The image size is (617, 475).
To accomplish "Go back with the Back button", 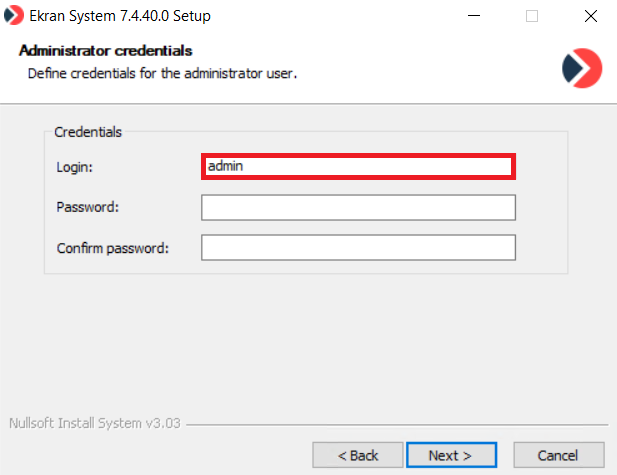I will 358,455.
